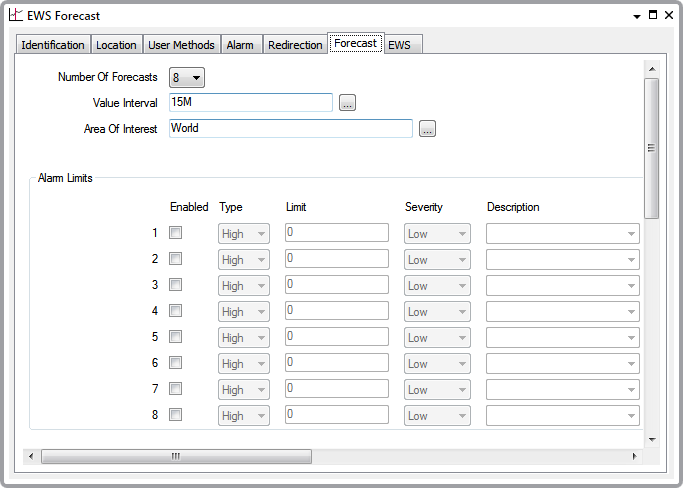Click the horizontal scrollbar thumb
683x488 pixels.
click(x=175, y=457)
